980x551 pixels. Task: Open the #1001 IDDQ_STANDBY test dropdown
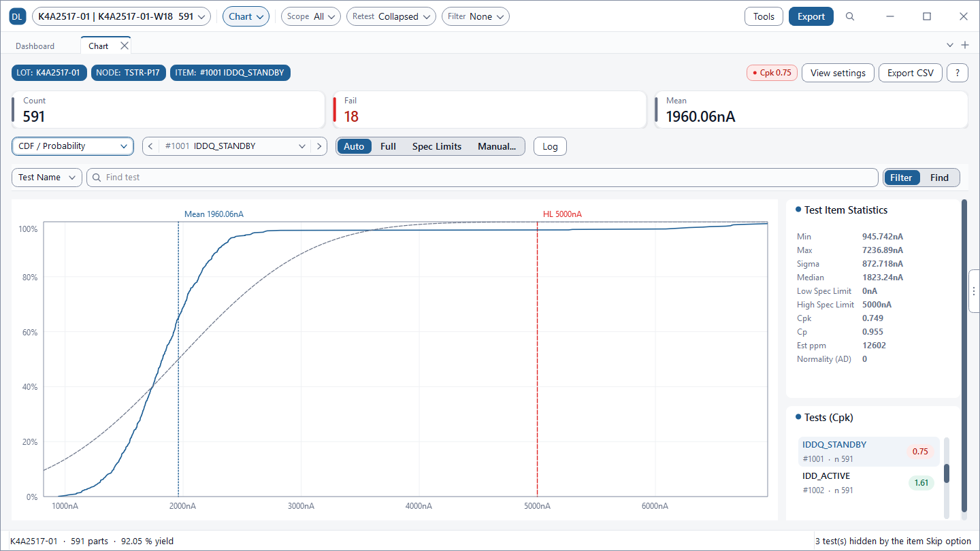point(235,146)
